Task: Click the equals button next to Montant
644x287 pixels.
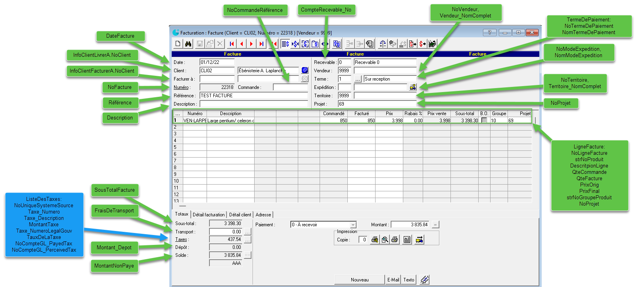Action: tap(435, 225)
